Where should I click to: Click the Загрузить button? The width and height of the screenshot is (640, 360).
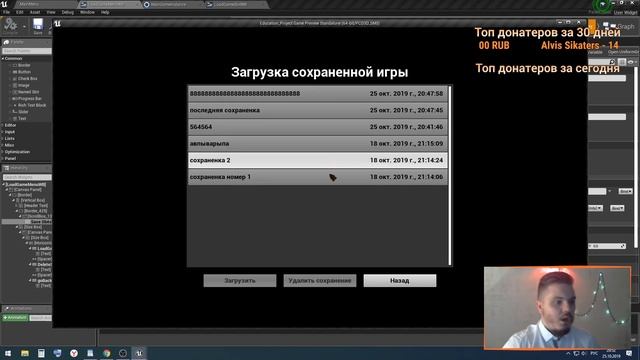click(x=240, y=280)
